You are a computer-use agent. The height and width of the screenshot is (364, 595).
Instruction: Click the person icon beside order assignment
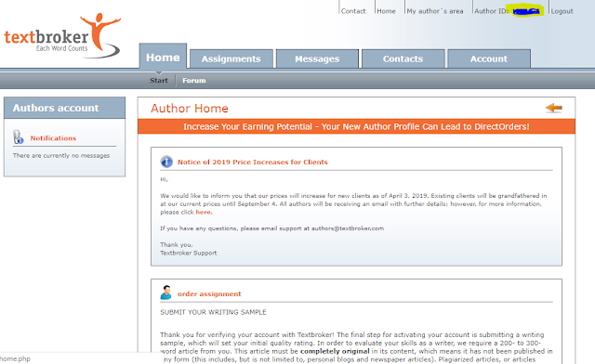(165, 292)
